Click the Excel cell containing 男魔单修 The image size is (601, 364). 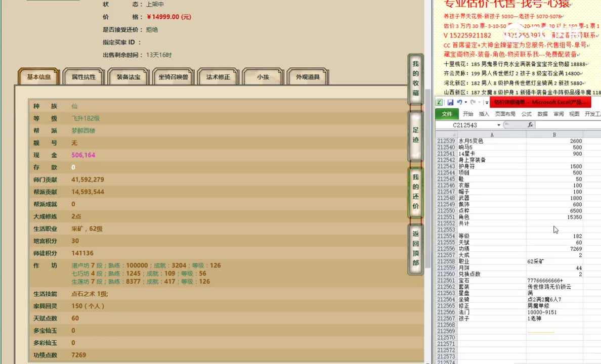click(x=554, y=306)
